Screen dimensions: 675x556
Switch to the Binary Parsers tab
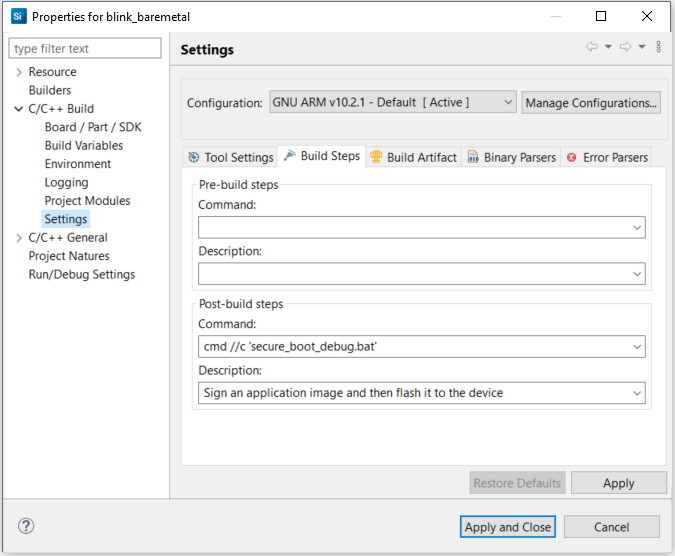click(x=510, y=157)
